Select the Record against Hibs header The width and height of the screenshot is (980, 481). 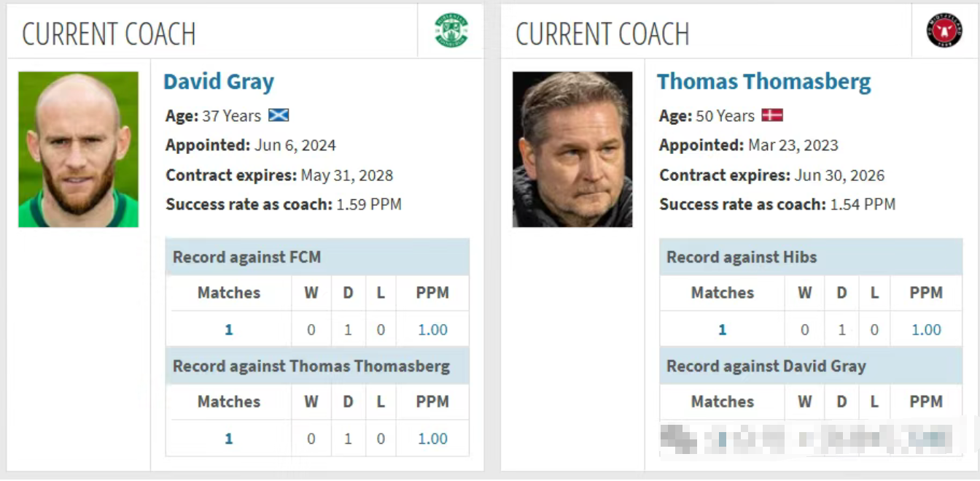click(x=742, y=257)
